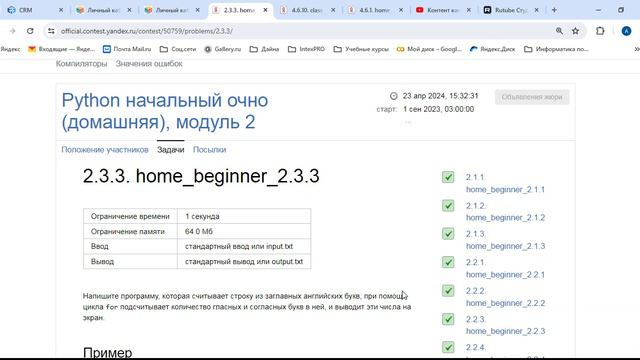Click the стандартный вывод или output.txt cell
This screenshot has width=640, height=360.
[244, 262]
